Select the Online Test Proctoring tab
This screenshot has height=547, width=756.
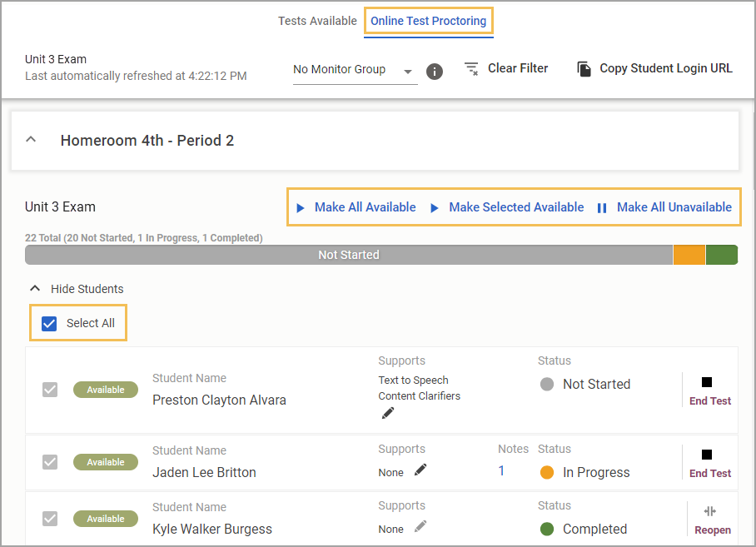(428, 21)
